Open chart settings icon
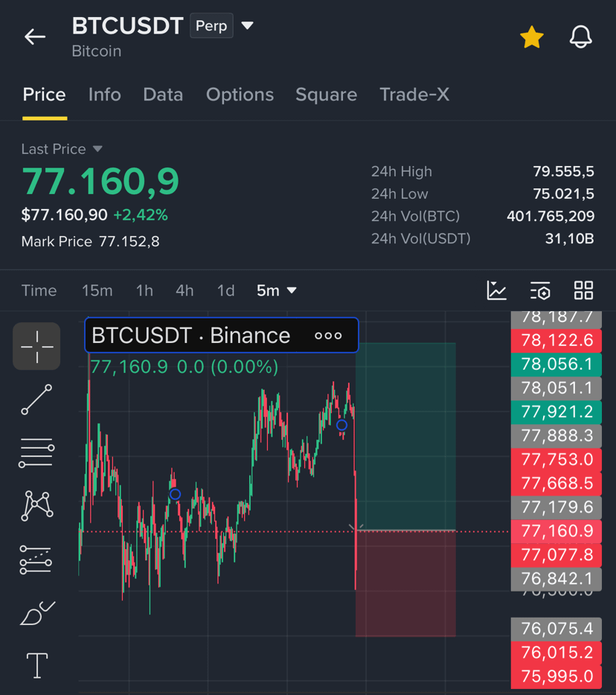Viewport: 616px width, 695px height. (540, 291)
